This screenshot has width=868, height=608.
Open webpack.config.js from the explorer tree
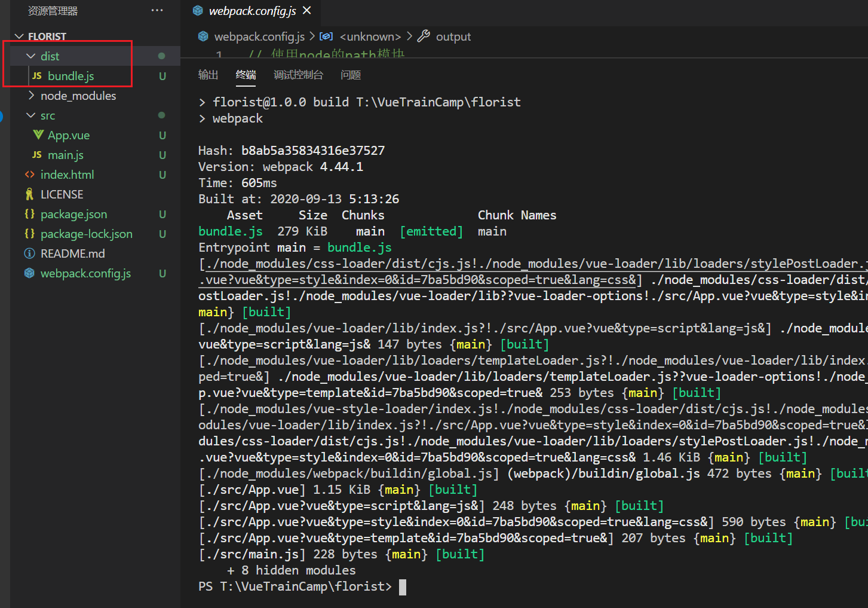(85, 273)
